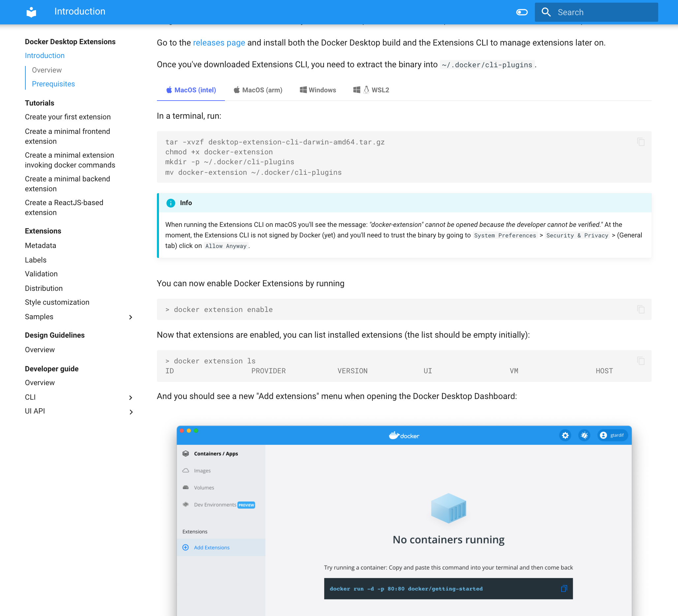Click the ~/.docker/cli-plugins inline code
This screenshot has width=678, height=616.
(487, 65)
